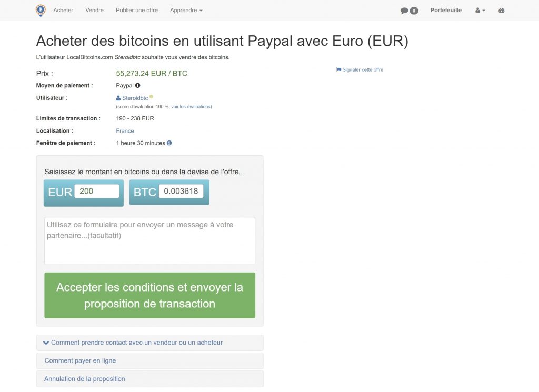Click the flag icon on Signaler cette offre
Viewport: 539px width, 392px height.
tap(338, 69)
